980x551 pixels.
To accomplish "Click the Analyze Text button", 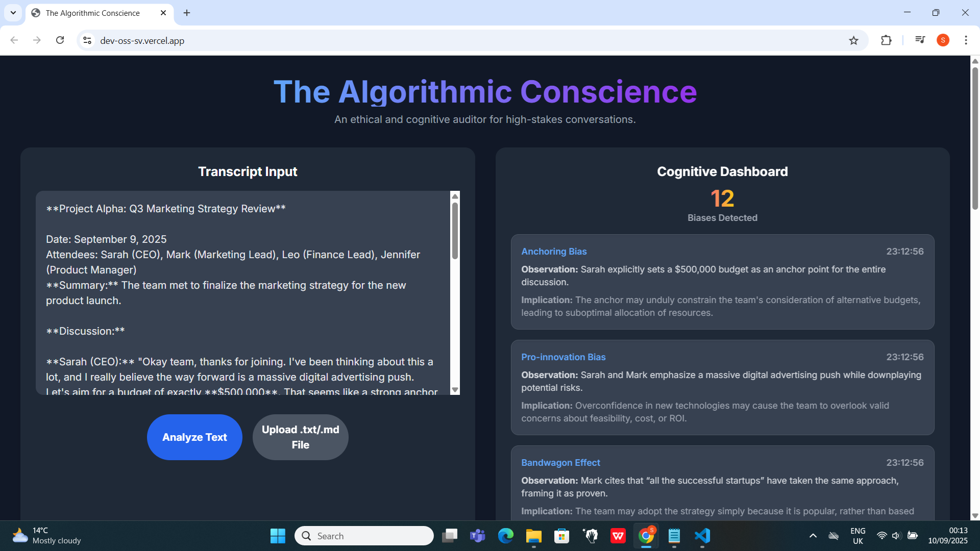I will pos(194,437).
